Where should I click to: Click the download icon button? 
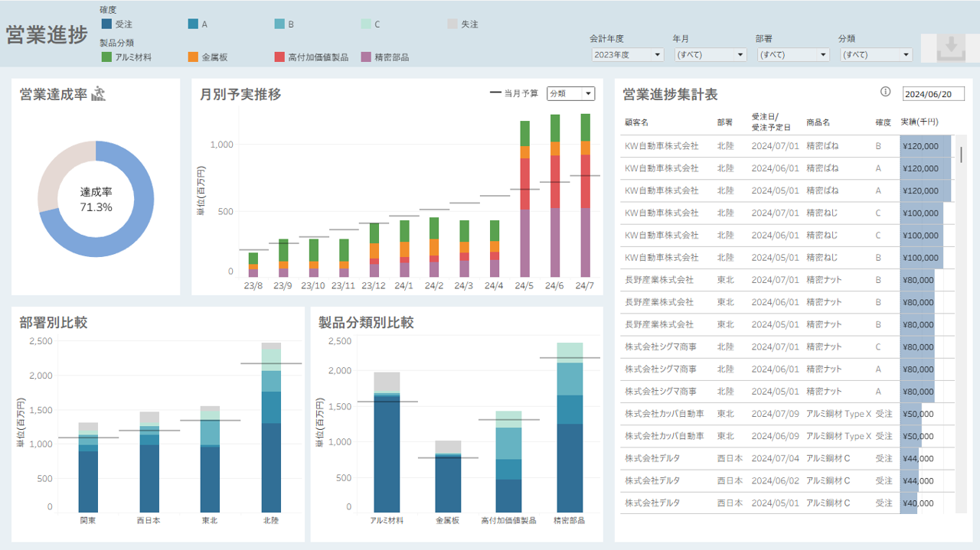click(950, 48)
